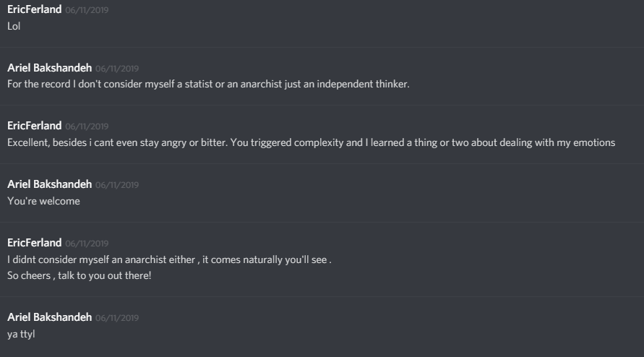Click the 'Lol' message text

point(14,25)
